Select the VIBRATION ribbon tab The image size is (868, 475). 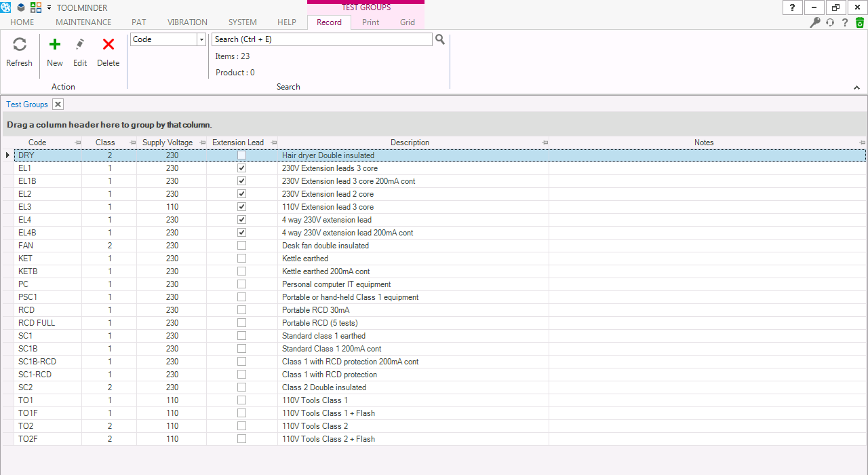187,22
